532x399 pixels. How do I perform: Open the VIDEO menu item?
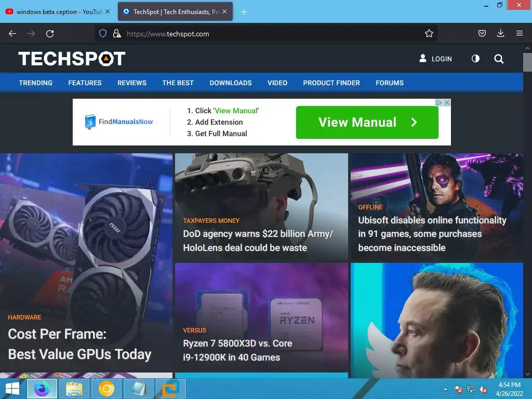point(277,83)
